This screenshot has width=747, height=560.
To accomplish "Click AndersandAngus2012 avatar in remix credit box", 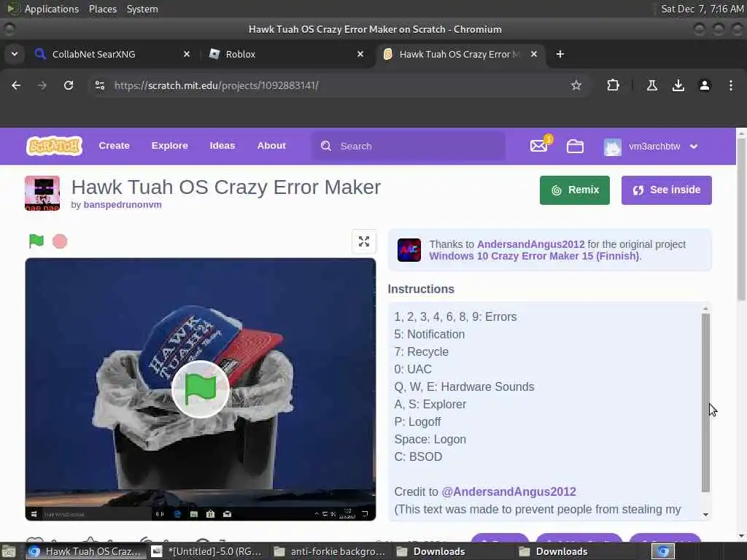I will click(x=409, y=250).
